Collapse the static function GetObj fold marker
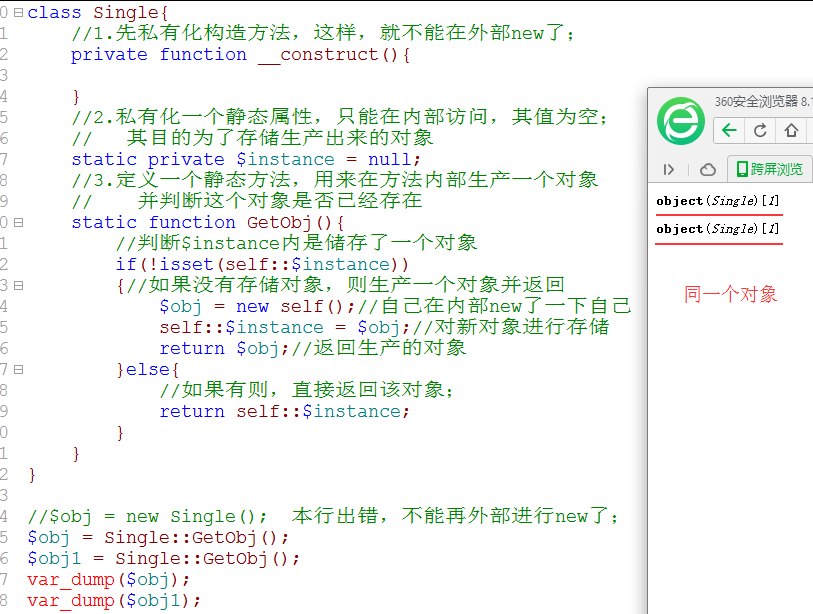Viewport: 813px width, 614px height. tap(19, 222)
